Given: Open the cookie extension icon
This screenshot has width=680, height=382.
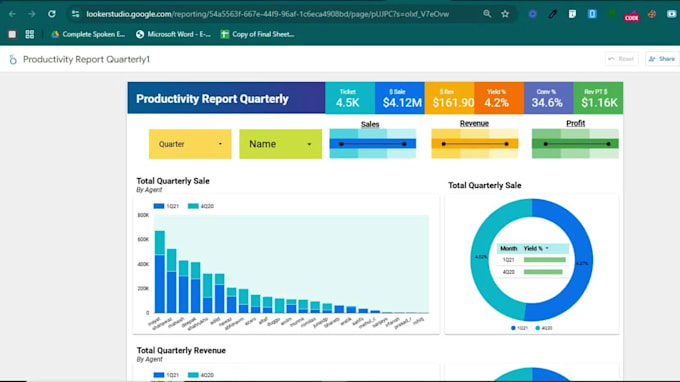Looking at the screenshot, I should (652, 14).
